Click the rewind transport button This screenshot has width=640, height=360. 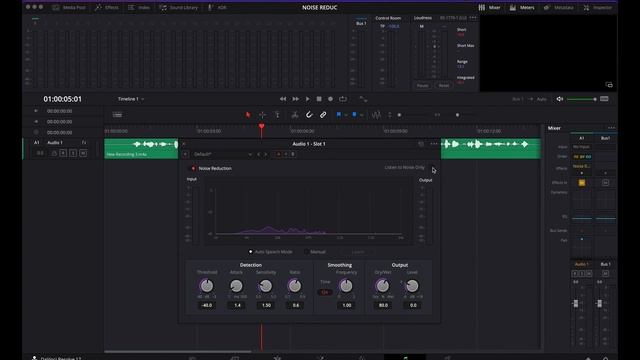coord(283,99)
